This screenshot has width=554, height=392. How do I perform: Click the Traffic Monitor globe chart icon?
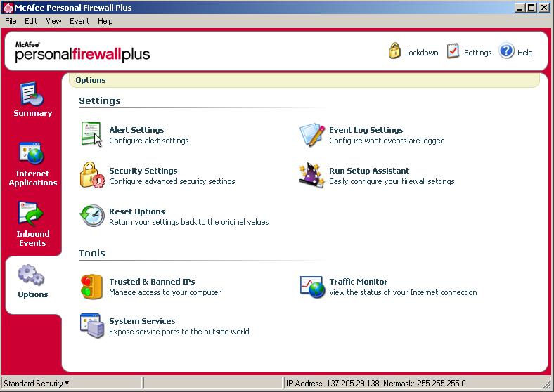click(312, 287)
